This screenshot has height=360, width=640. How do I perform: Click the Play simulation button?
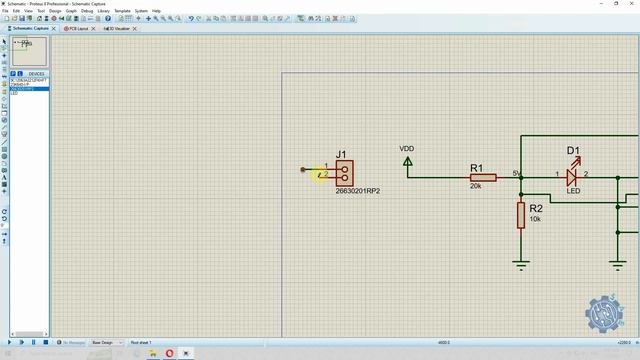click(9, 342)
